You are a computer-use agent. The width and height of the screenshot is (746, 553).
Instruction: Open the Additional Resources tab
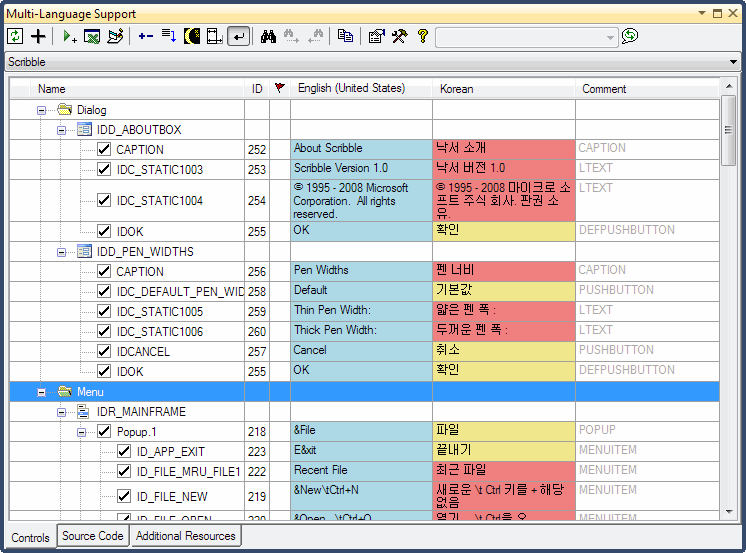(185, 536)
